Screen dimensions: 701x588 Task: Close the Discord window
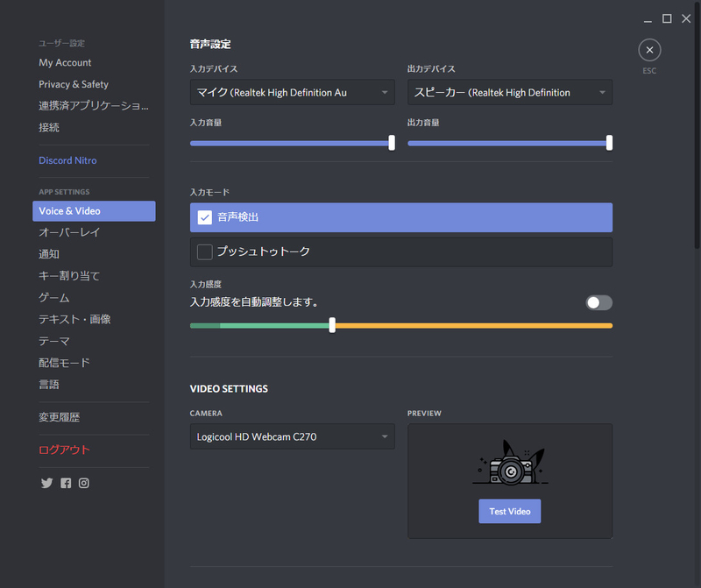tap(686, 18)
